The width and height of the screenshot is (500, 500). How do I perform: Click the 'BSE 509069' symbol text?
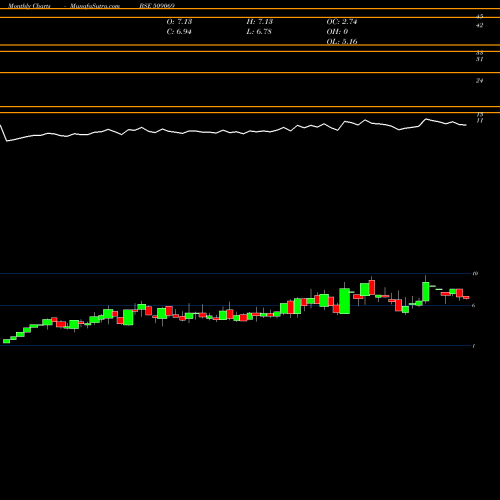coord(157,6)
